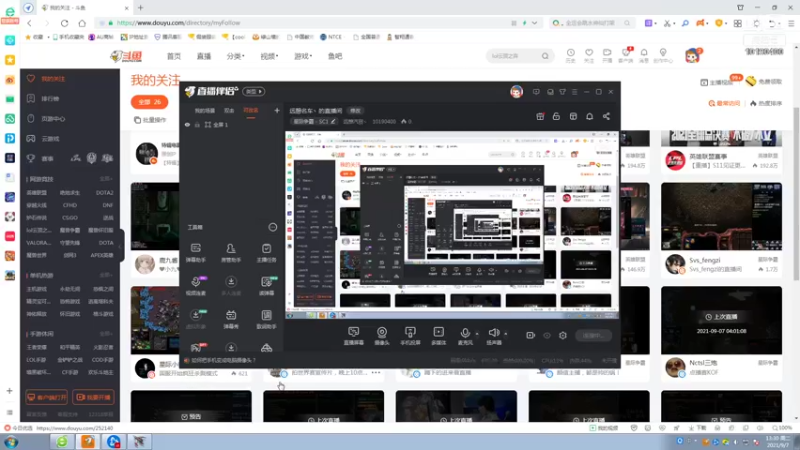Viewport: 800px width, 450px height.
Task: Open the address bar dropdown arrow
Action: (534, 23)
